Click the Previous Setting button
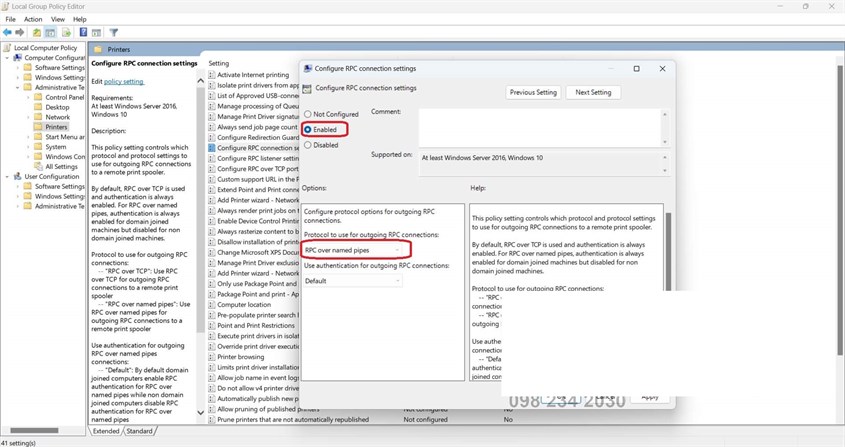The width and height of the screenshot is (845, 447). click(x=533, y=92)
